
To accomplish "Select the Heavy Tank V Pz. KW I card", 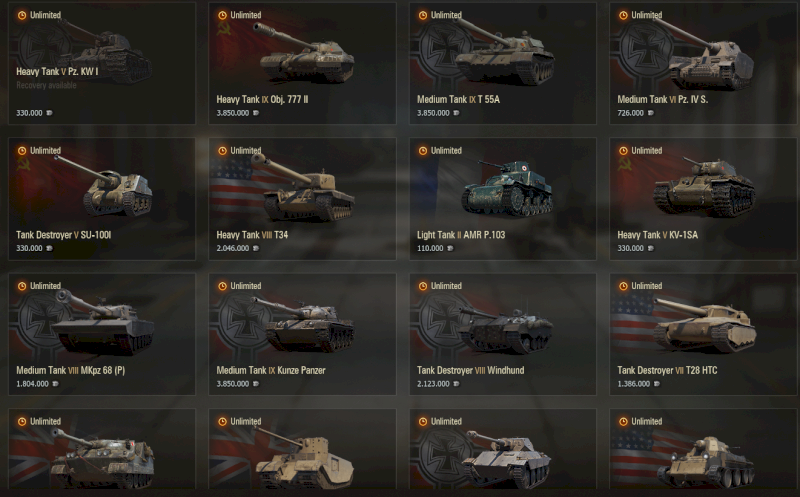I will tap(102, 63).
